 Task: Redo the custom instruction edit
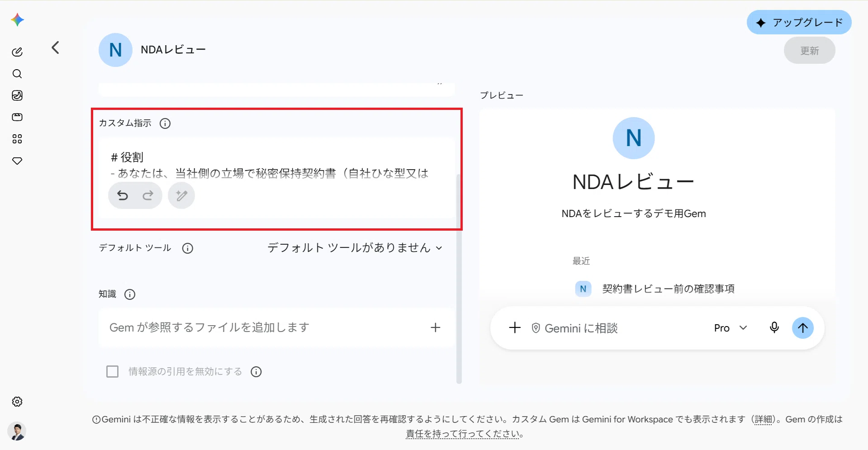[148, 195]
